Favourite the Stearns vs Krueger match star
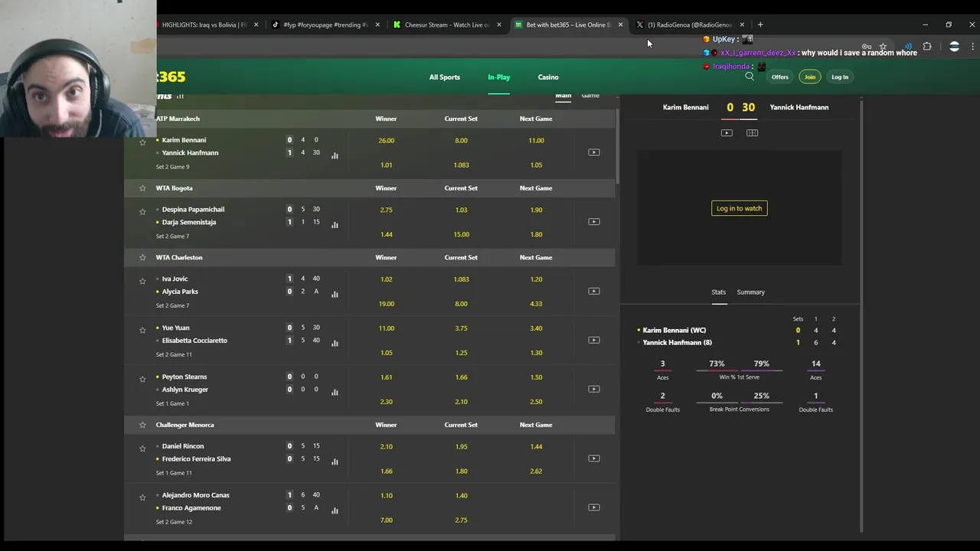Screen dimensions: 980x551 [142, 379]
